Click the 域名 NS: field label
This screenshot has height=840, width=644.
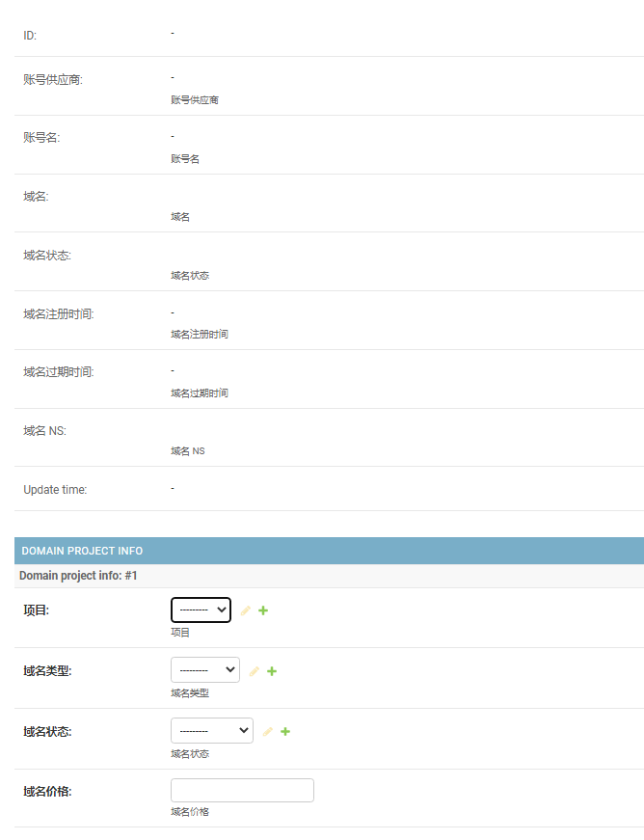(x=44, y=431)
